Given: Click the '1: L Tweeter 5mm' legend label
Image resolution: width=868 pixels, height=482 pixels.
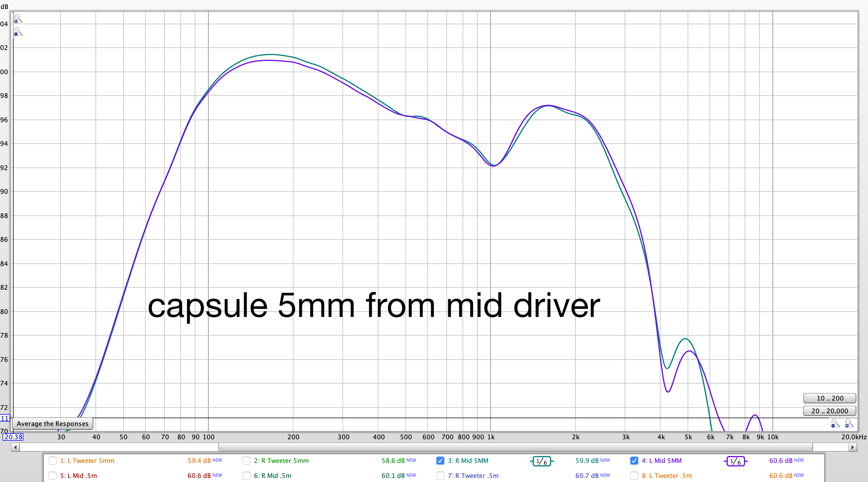Looking at the screenshot, I should 87,461.
